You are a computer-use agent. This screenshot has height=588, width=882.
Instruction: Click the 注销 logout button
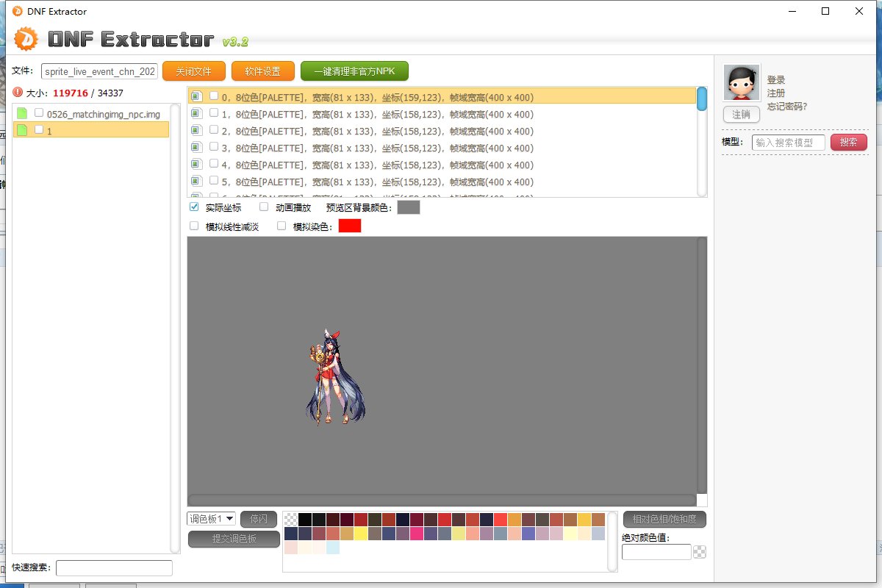(x=741, y=115)
